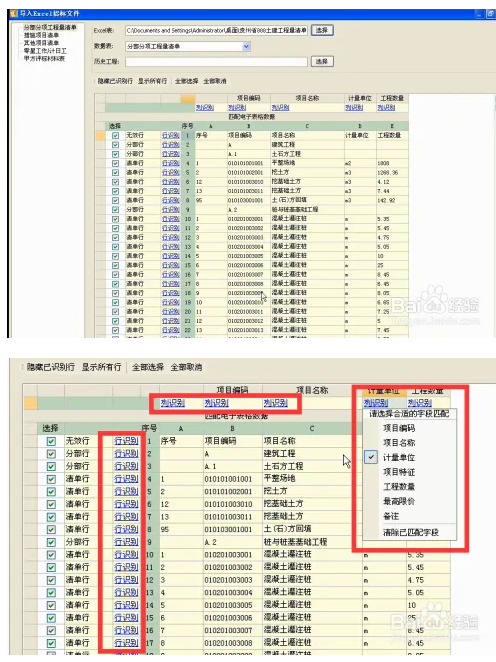Open 列识别 link under 计量单位, upper screenshot
Image resolution: width=496 pixels, height=662 pixels.
coord(354,108)
